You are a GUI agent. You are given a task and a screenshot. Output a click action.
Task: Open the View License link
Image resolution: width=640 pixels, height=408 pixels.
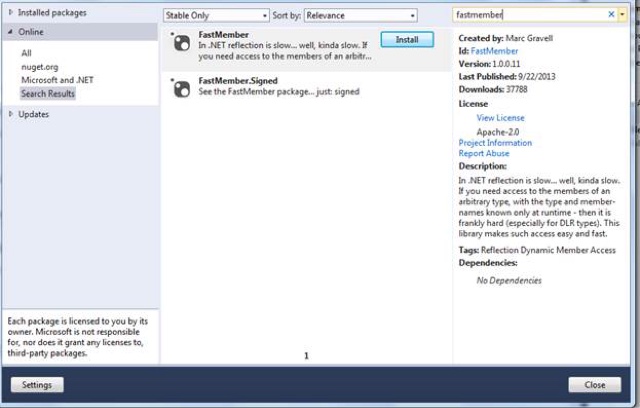(x=500, y=118)
